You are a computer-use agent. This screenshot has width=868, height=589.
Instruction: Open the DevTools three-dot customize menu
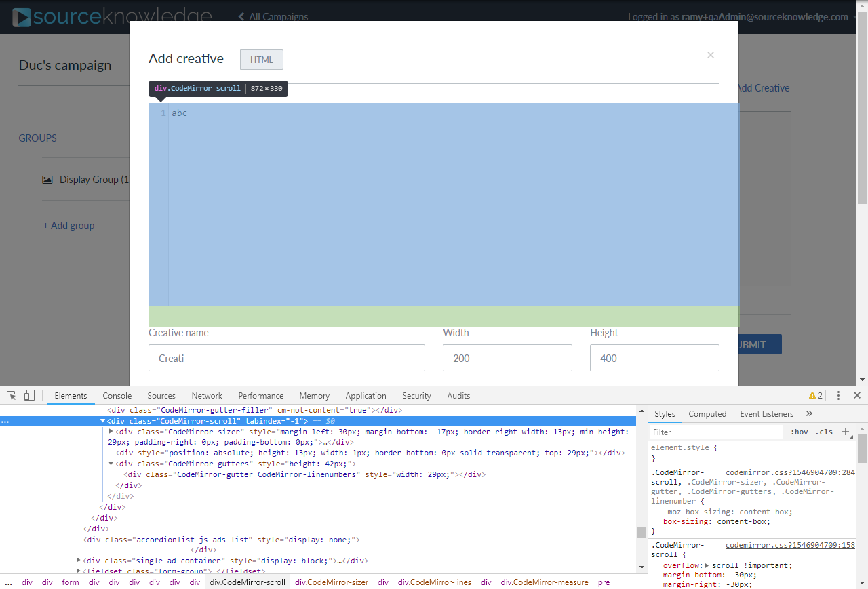pyautogui.click(x=839, y=394)
